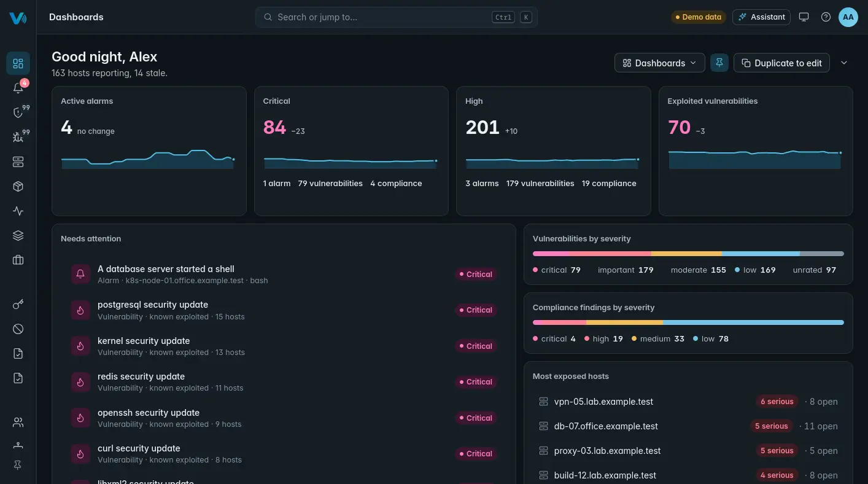This screenshot has width=868, height=484.
Task: Click the app logo above the sidebar
Action: click(18, 18)
